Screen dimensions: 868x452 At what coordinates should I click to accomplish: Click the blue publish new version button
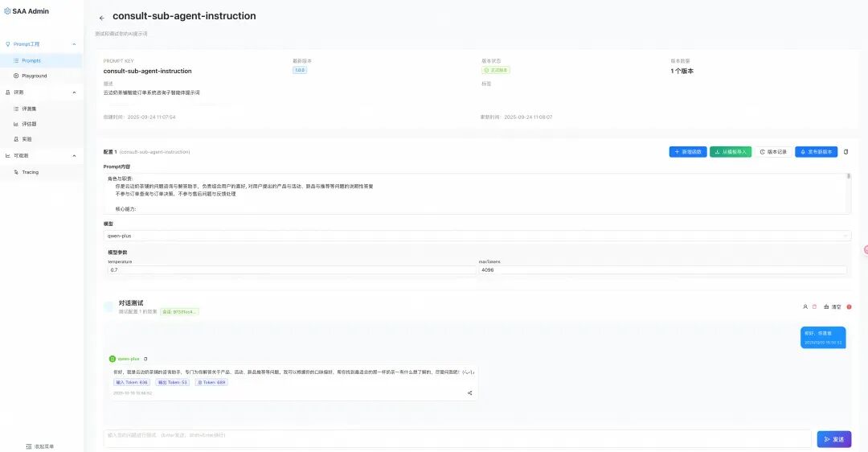816,152
